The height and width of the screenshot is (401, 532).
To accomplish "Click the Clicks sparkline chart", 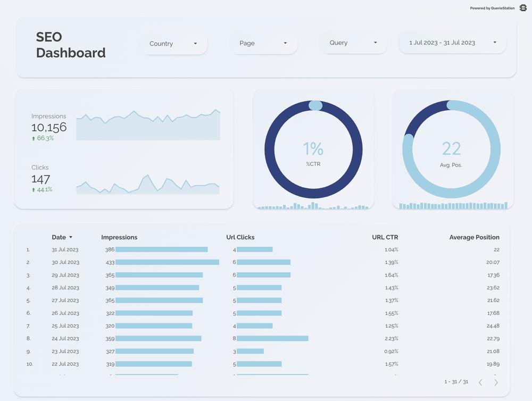I will click(148, 185).
